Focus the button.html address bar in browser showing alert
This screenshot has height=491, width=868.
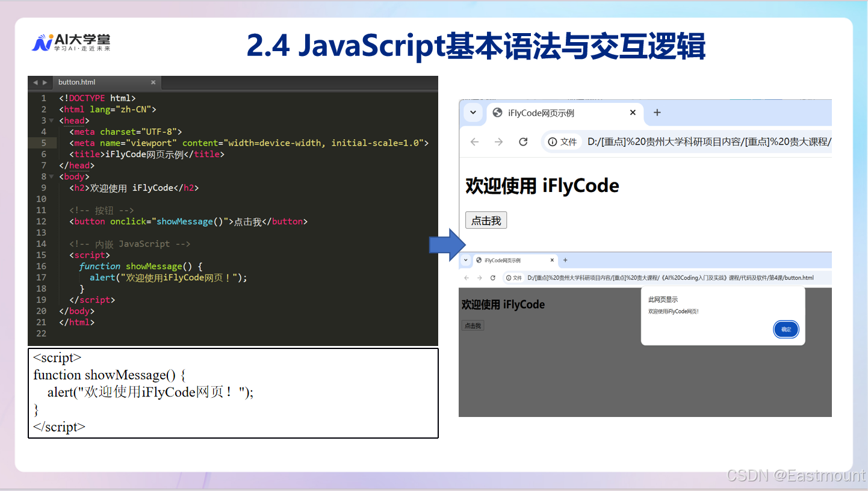tap(671, 278)
